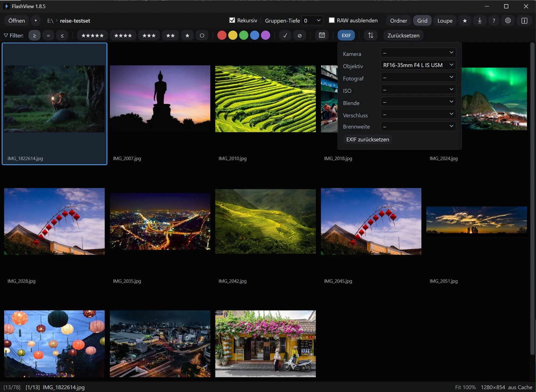Toggle the info panel icon

(524, 21)
